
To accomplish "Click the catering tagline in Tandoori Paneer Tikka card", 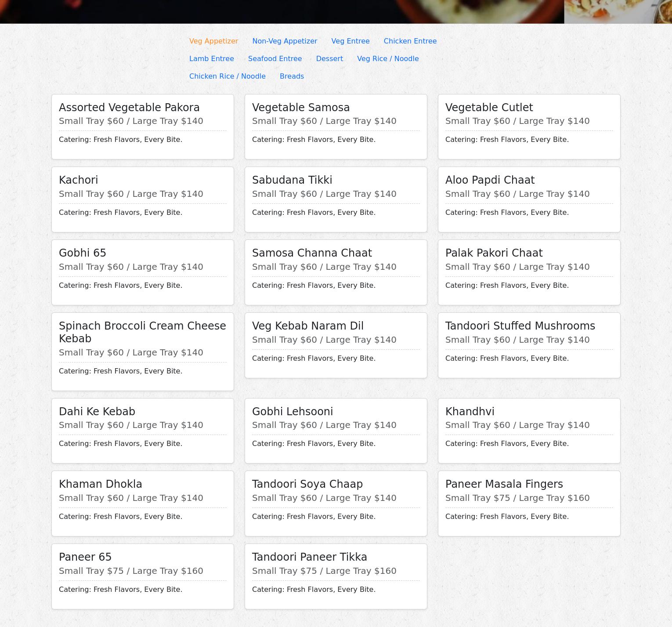I will [x=314, y=589].
